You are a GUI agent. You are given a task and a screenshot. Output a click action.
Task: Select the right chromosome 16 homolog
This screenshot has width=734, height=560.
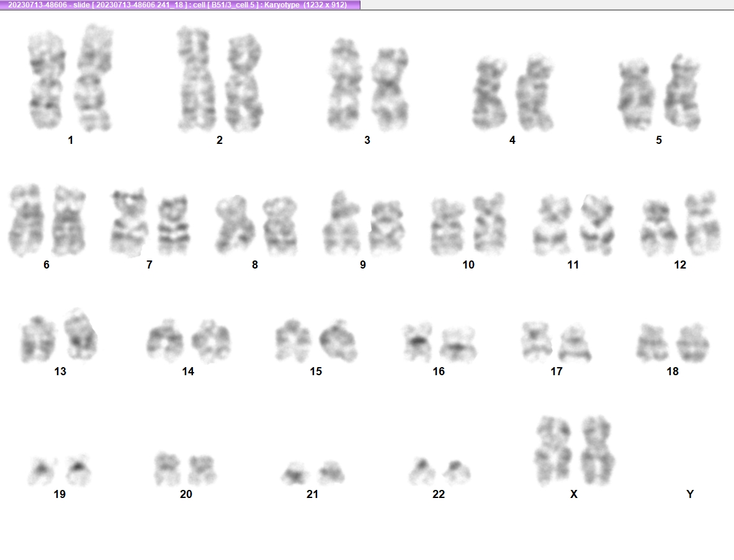click(459, 345)
